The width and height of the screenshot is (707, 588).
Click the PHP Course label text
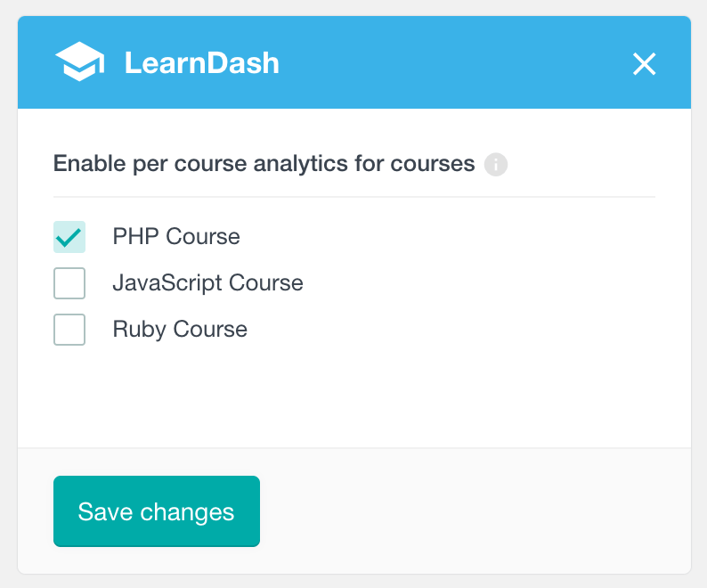(176, 236)
